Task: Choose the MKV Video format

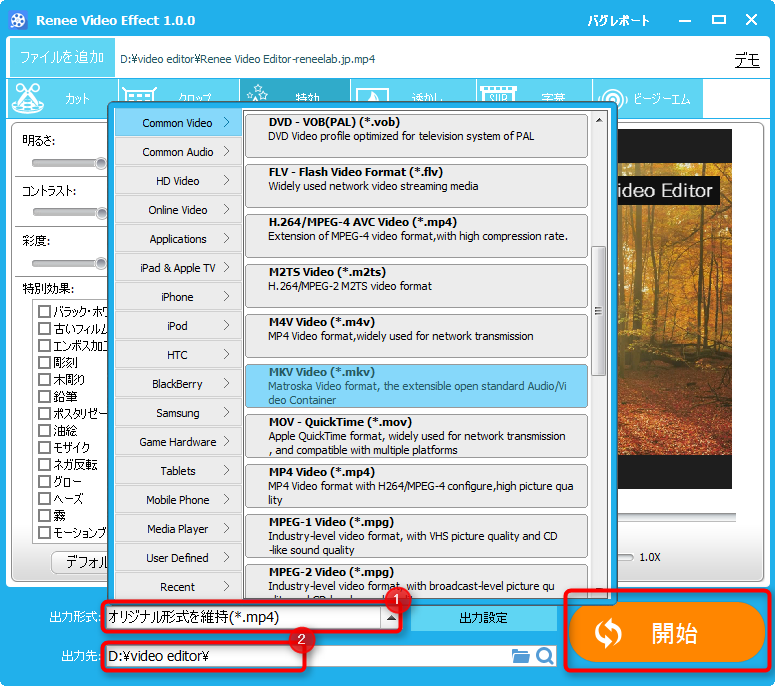Action: [416, 386]
